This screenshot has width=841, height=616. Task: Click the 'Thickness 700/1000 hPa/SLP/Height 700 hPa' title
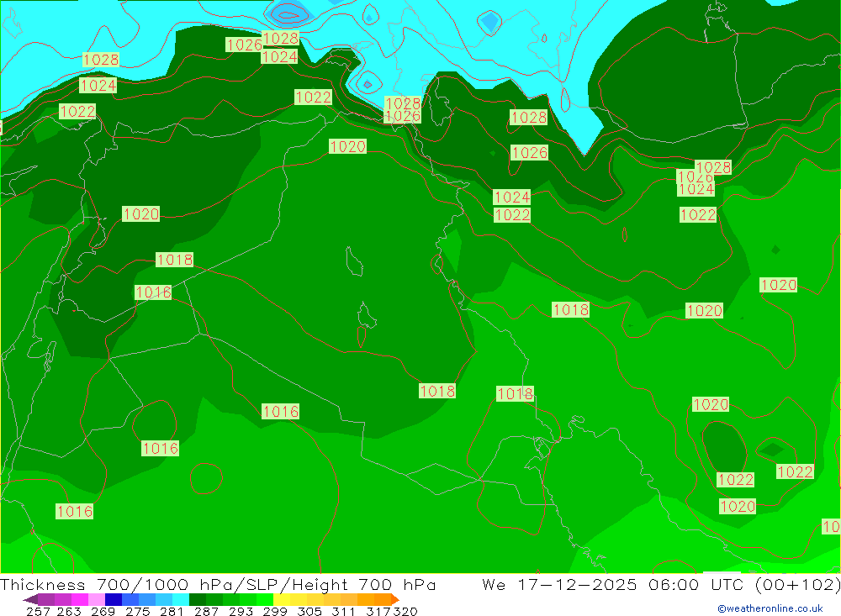point(218,584)
